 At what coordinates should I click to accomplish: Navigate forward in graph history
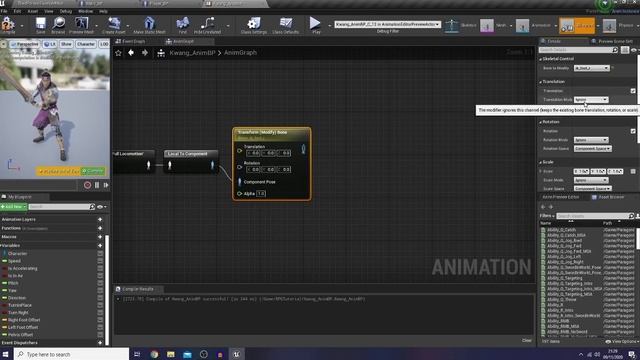coord(144,53)
